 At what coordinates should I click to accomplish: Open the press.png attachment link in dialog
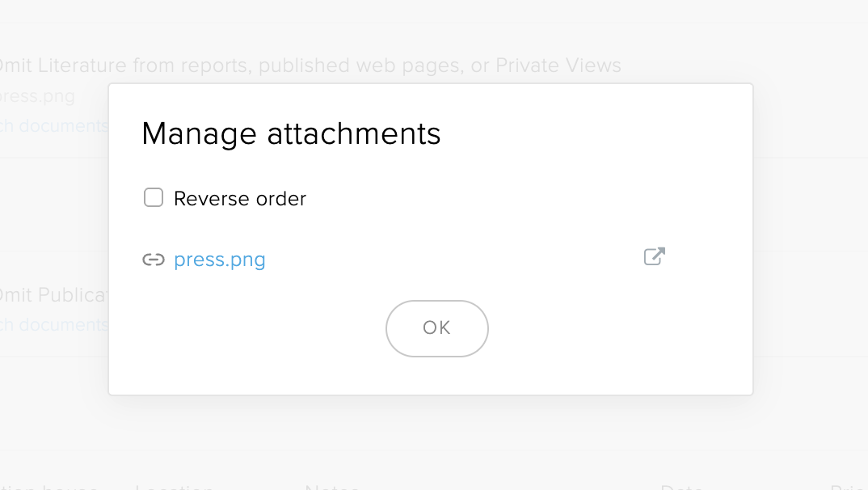pos(220,260)
